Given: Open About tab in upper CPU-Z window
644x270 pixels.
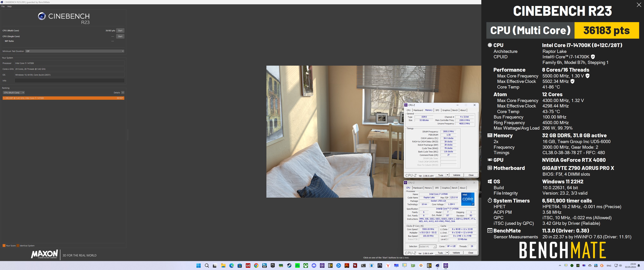Looking at the screenshot, I should point(463,110).
